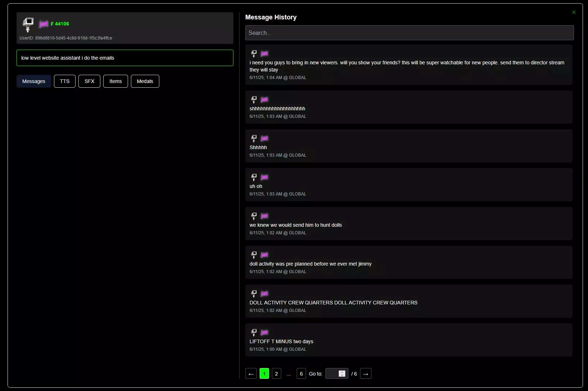Open the TTS tab
588x391 pixels.
coord(65,81)
